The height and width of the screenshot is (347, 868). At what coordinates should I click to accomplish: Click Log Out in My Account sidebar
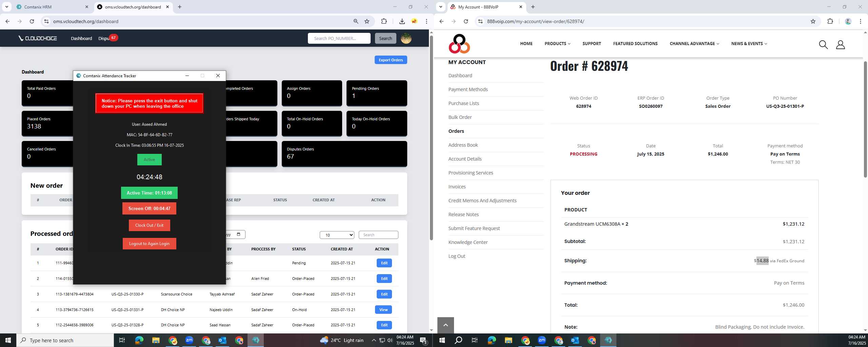tap(456, 256)
